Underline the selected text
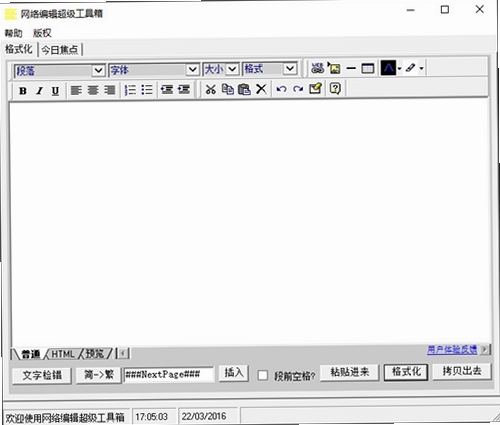500x425 pixels. (x=55, y=90)
